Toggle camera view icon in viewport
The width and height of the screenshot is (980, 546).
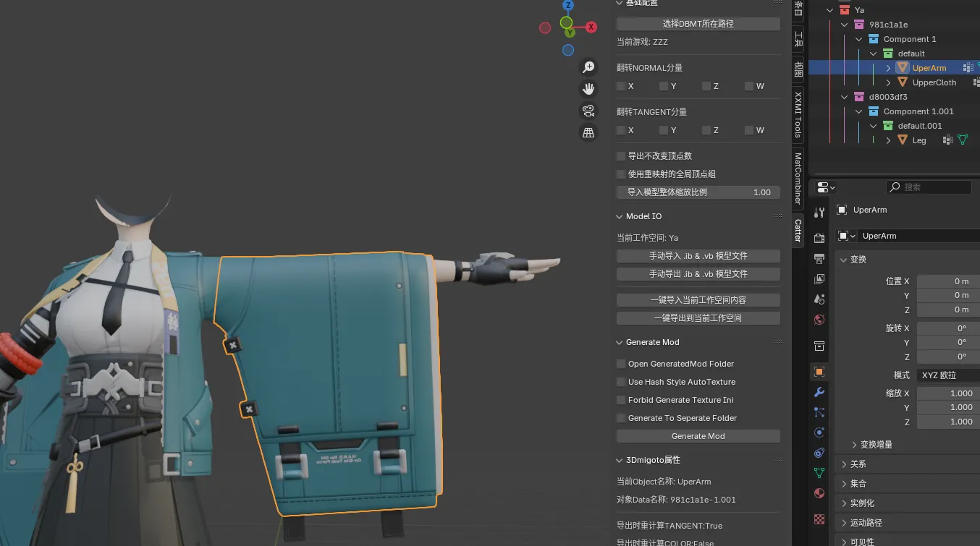588,111
